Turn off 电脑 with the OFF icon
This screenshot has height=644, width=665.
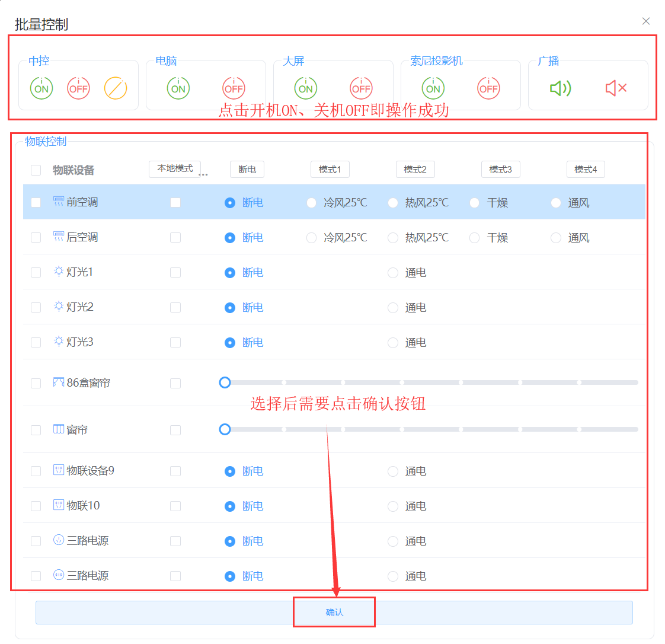234,88
